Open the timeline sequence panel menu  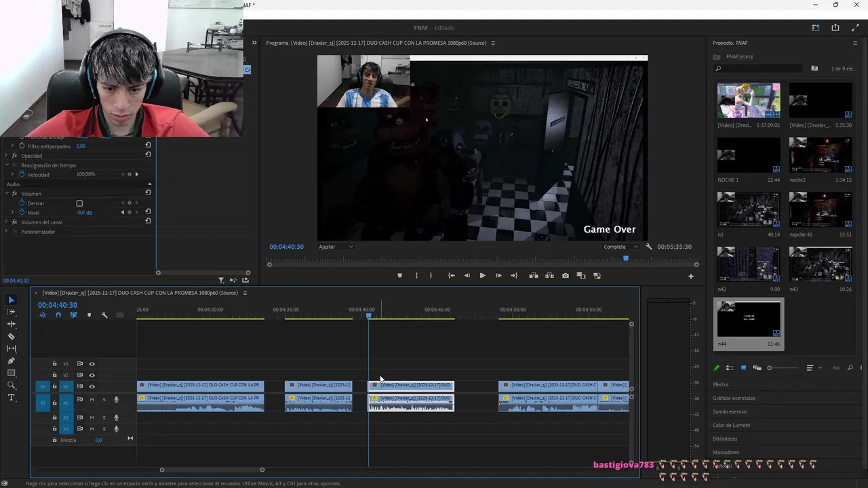[245, 293]
